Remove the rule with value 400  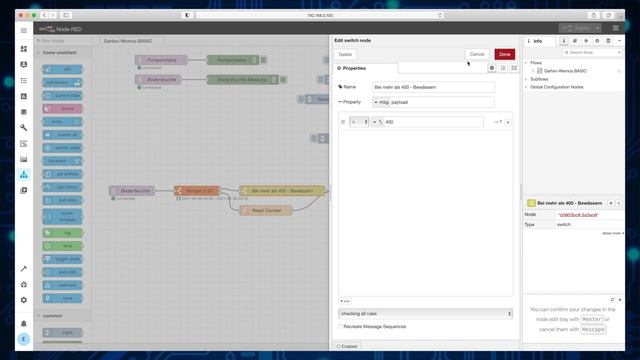click(x=508, y=122)
